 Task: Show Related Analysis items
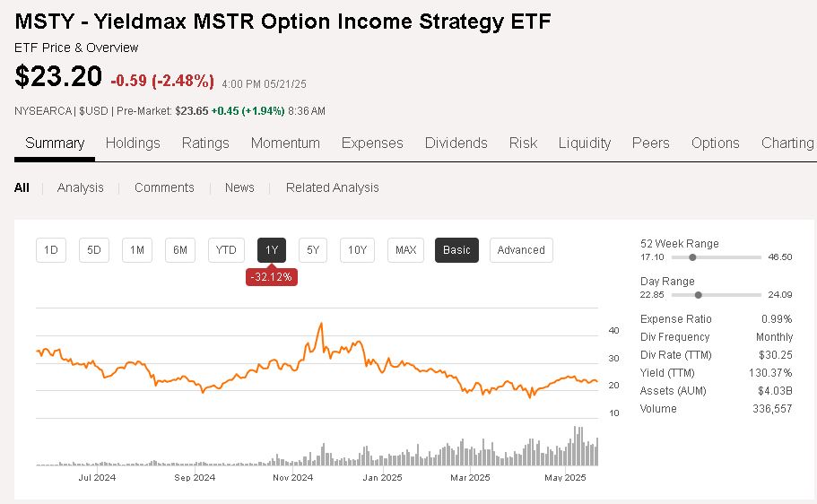pyautogui.click(x=332, y=187)
